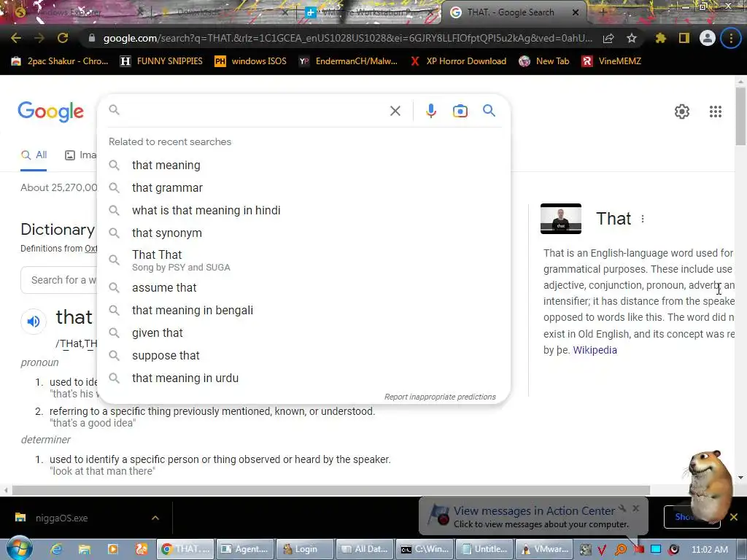Open windows ISOS bookmark
The image size is (747, 560).
click(x=251, y=61)
